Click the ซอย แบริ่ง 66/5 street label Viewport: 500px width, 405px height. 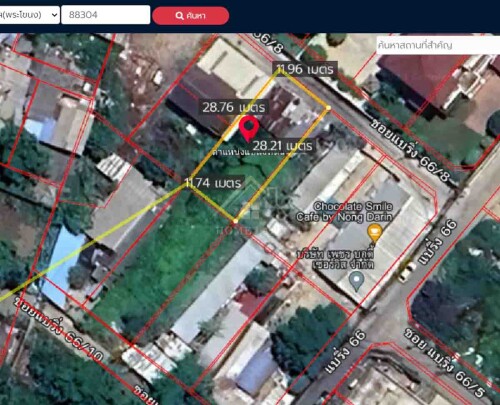point(445,362)
